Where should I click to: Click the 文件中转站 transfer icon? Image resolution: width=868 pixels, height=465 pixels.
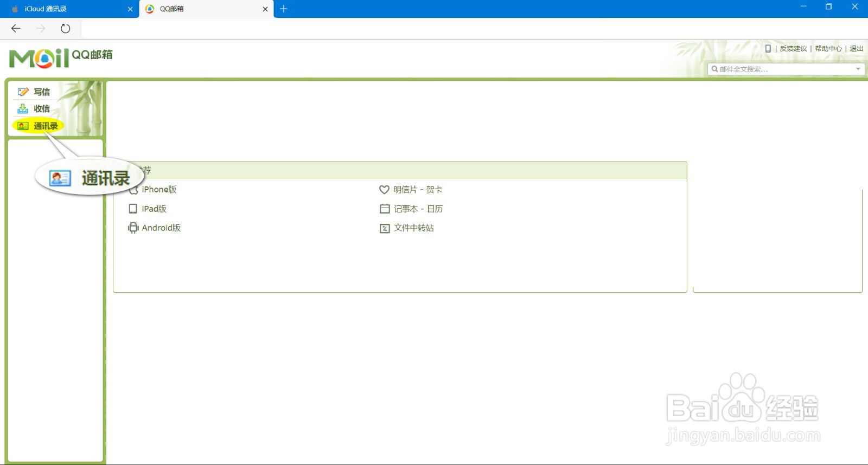(385, 228)
